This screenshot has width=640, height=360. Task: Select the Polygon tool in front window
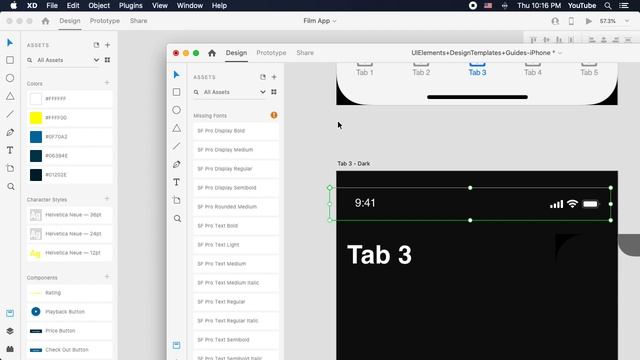(176, 128)
